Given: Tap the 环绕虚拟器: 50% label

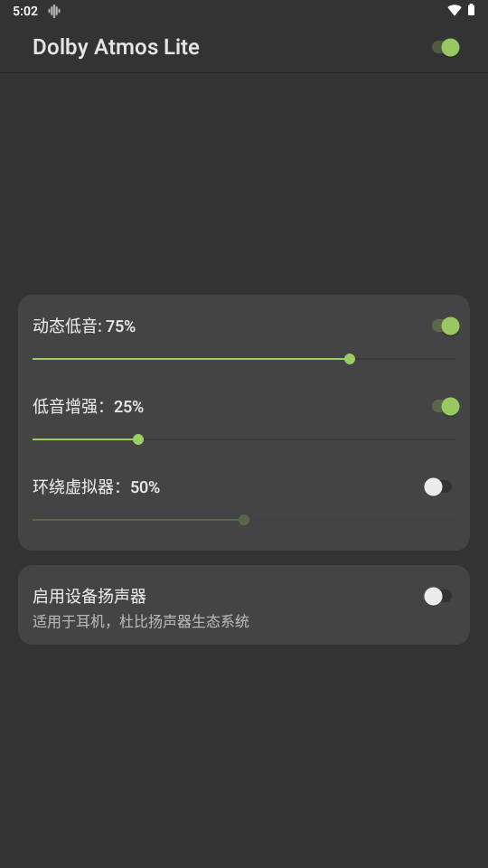Looking at the screenshot, I should [97, 487].
